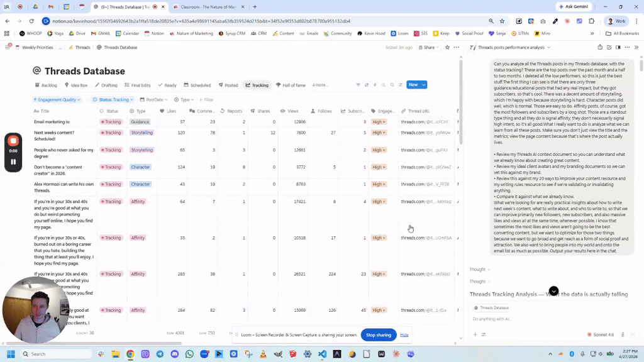644x362 pixels.
Task: Toggle the Engagement Quality filter pill
Action: (x=55, y=99)
